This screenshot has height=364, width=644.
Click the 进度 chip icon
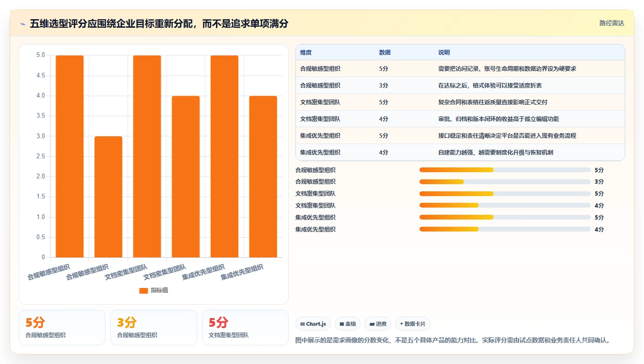click(x=372, y=324)
